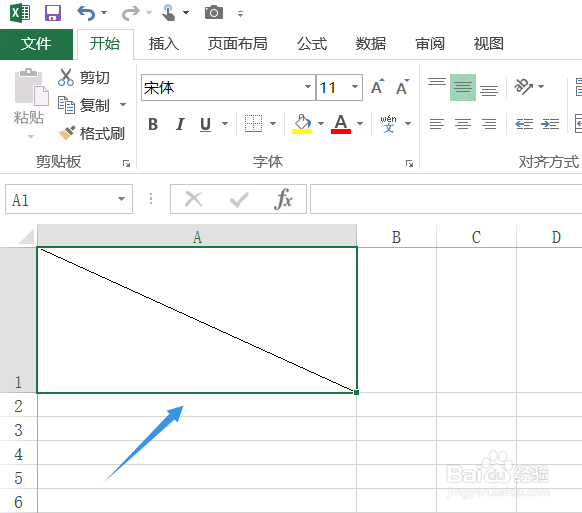
Task: Toggle align text right
Action: point(489,124)
